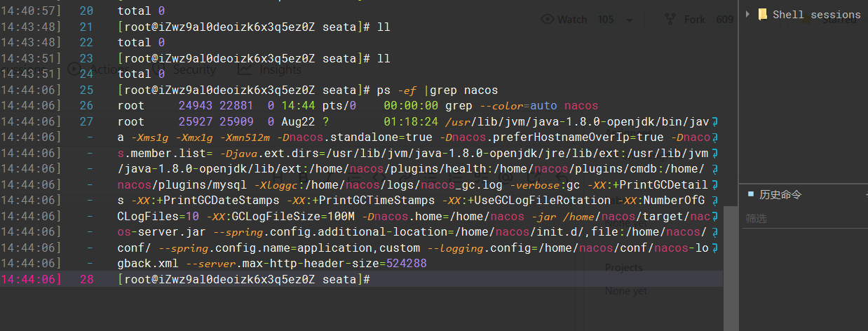Click wrap icon after nacos-lo text
Viewport: 868px width, 331px height.
pos(715,248)
